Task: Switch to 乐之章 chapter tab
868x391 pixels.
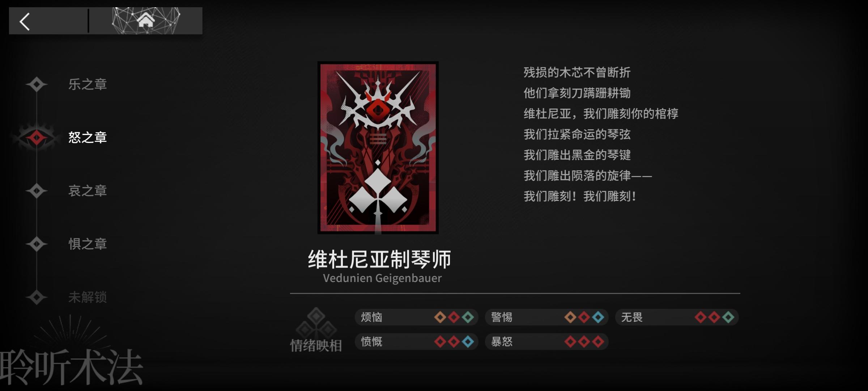Action: [x=88, y=84]
